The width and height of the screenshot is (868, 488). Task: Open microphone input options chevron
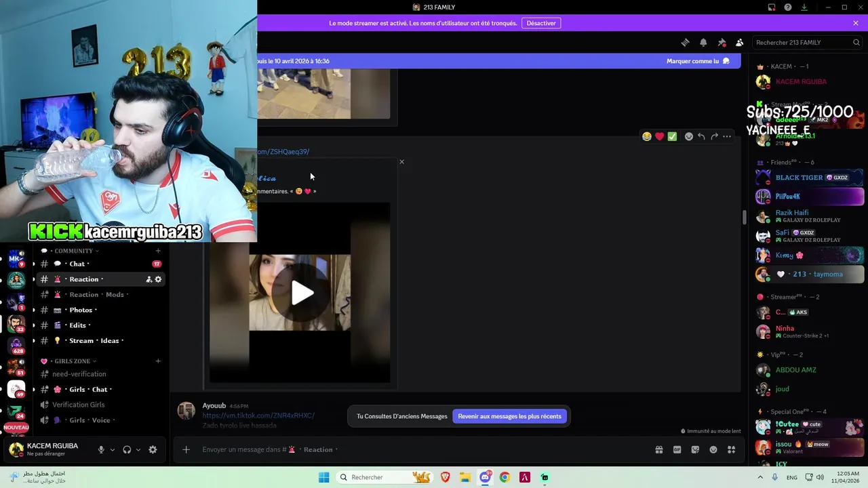point(113,449)
